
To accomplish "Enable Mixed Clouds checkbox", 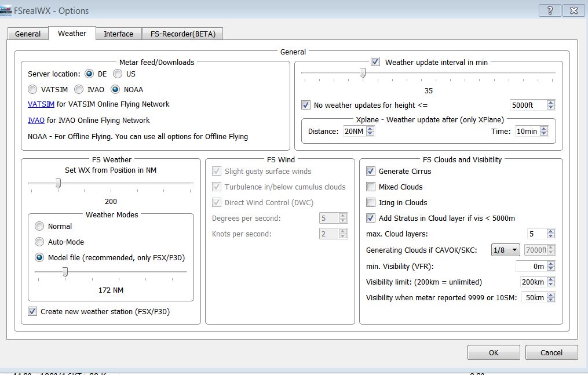I will coord(371,187).
